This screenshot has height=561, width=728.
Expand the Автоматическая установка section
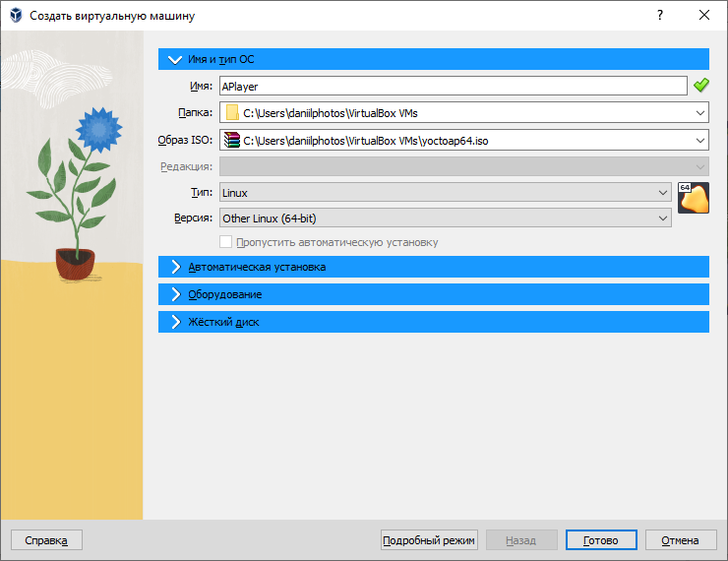pos(433,267)
